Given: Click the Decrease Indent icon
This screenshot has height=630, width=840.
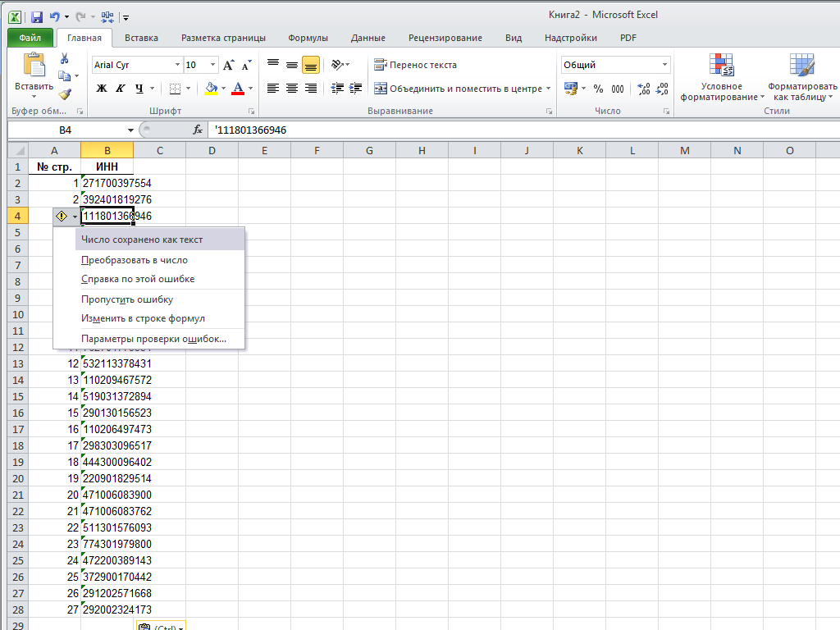Looking at the screenshot, I should pyautogui.click(x=337, y=89).
